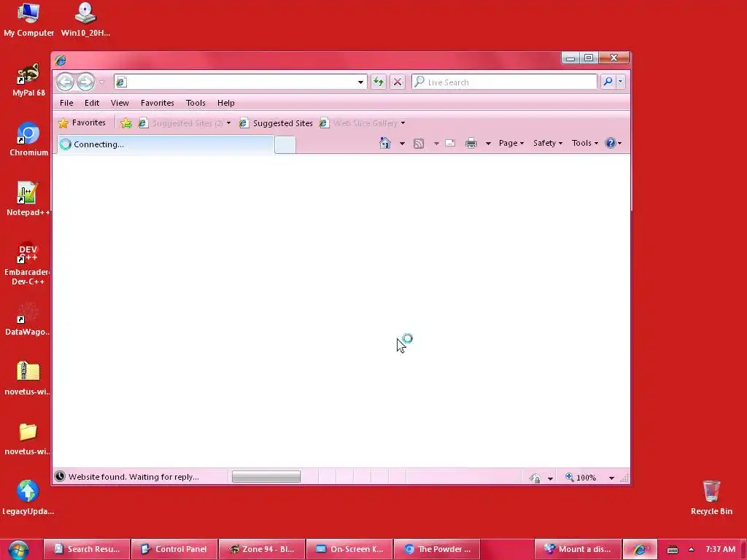Select the Win10_20H disc image icon
Screen dimensions: 747x560
tap(86, 20)
